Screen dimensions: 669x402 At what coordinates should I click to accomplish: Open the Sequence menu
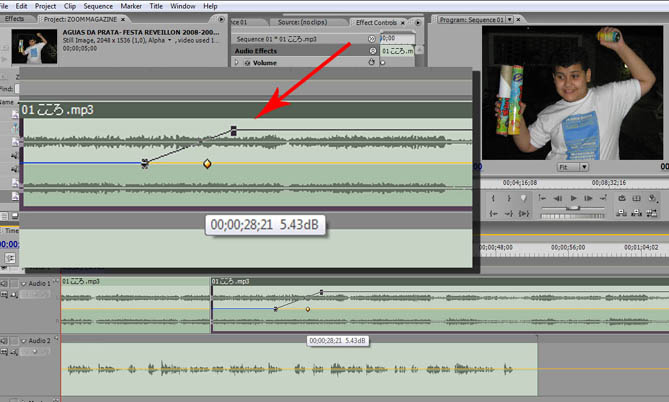[98, 6]
